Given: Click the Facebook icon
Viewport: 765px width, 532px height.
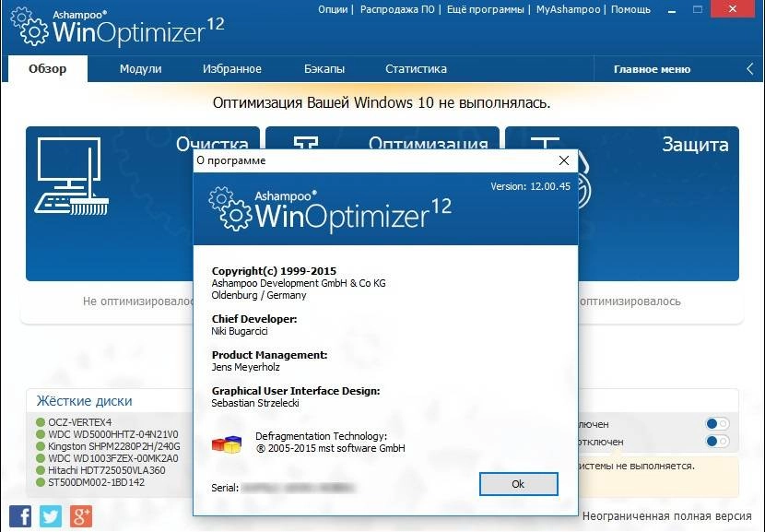Looking at the screenshot, I should click(x=20, y=516).
